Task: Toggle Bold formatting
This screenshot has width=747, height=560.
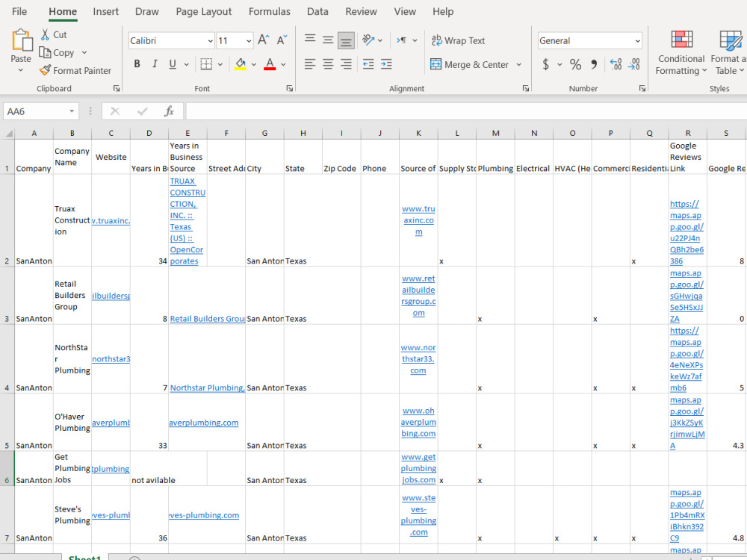Action: coord(137,63)
